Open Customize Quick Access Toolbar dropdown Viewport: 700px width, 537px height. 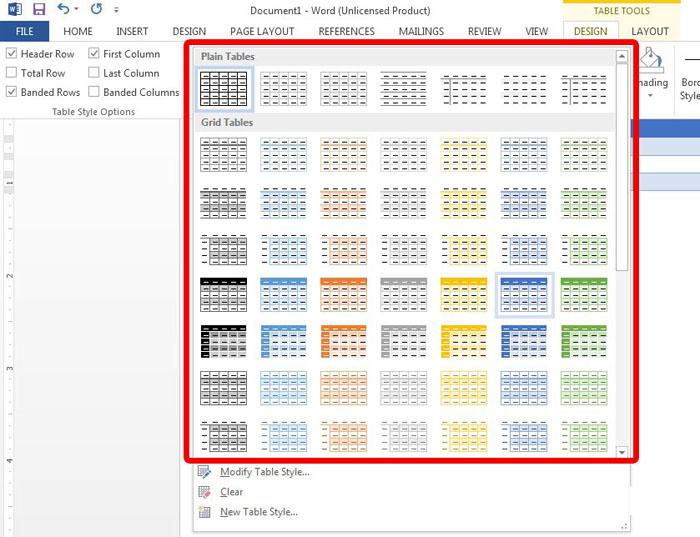click(x=116, y=9)
